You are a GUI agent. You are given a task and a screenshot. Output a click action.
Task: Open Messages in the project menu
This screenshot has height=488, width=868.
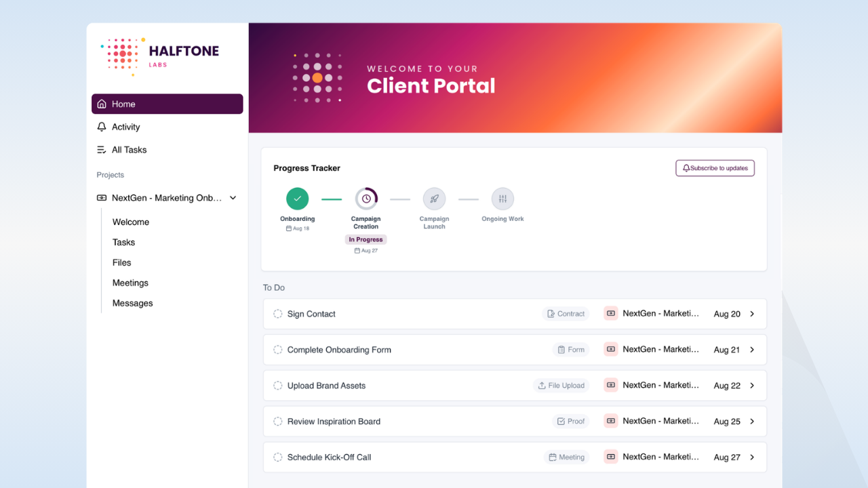(x=132, y=304)
